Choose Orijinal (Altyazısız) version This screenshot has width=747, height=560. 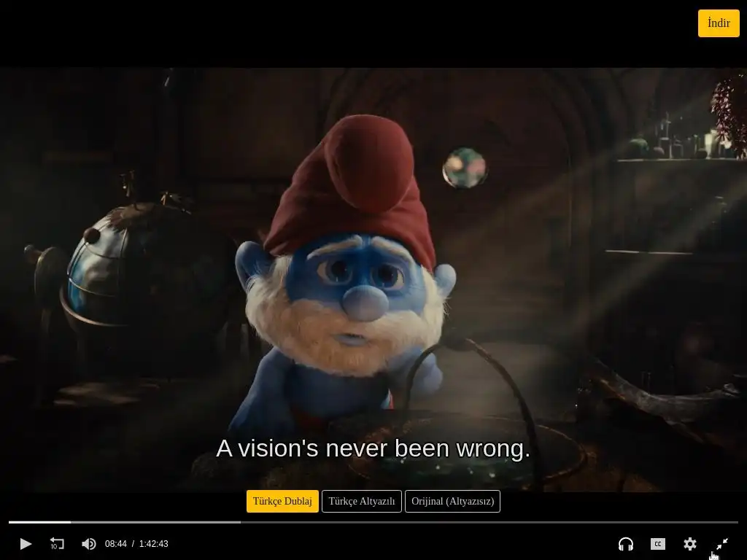[452, 501]
